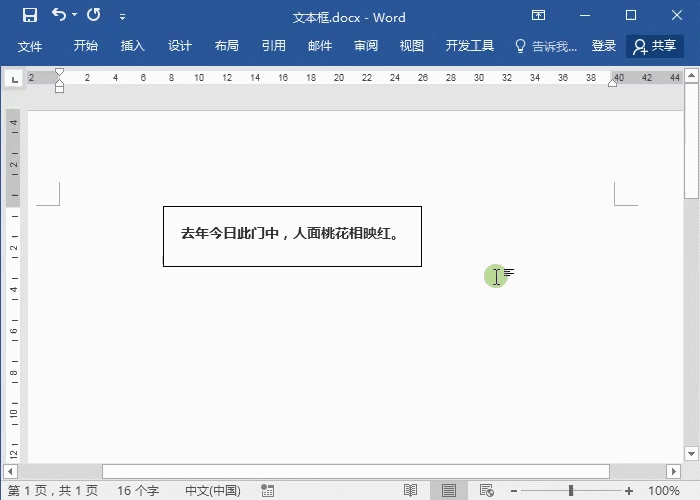Viewport: 700px width, 500px height.
Task: Click the 登录 sign-in link
Action: point(604,46)
